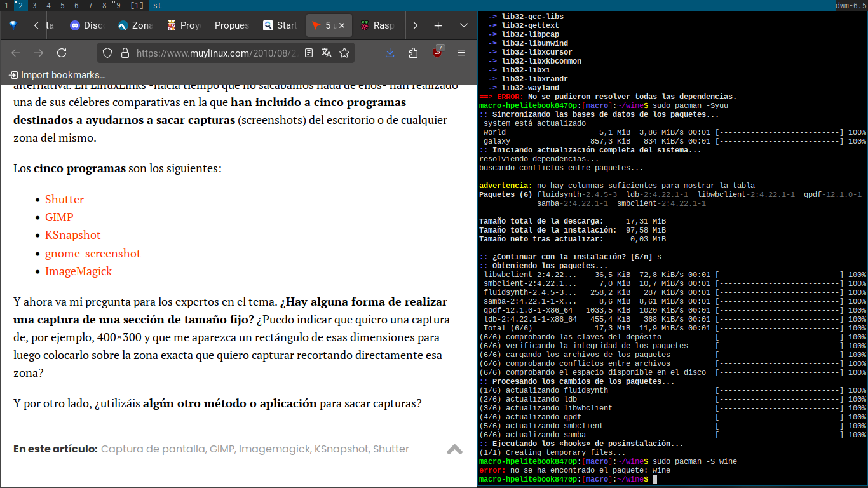Click the st window title in dwm bar
868x488 pixels.
[158, 6]
